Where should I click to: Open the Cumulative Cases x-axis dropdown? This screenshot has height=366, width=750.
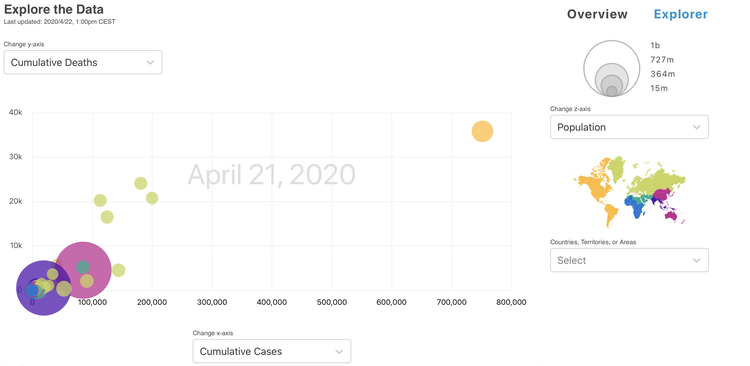pyautogui.click(x=272, y=351)
